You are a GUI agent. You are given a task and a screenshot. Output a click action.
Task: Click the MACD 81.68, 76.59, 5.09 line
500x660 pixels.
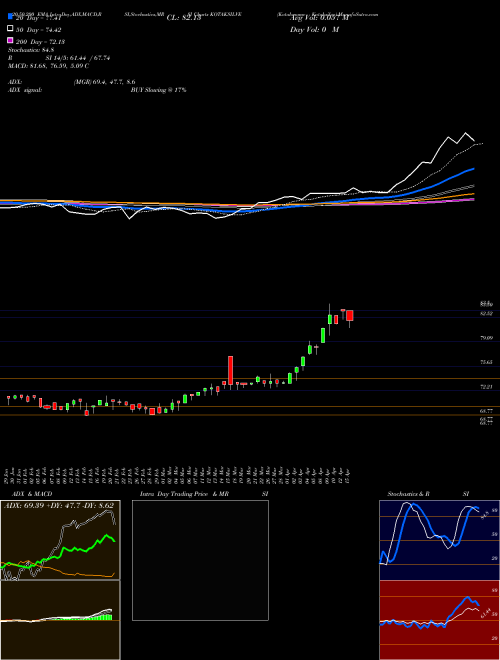(x=48, y=66)
